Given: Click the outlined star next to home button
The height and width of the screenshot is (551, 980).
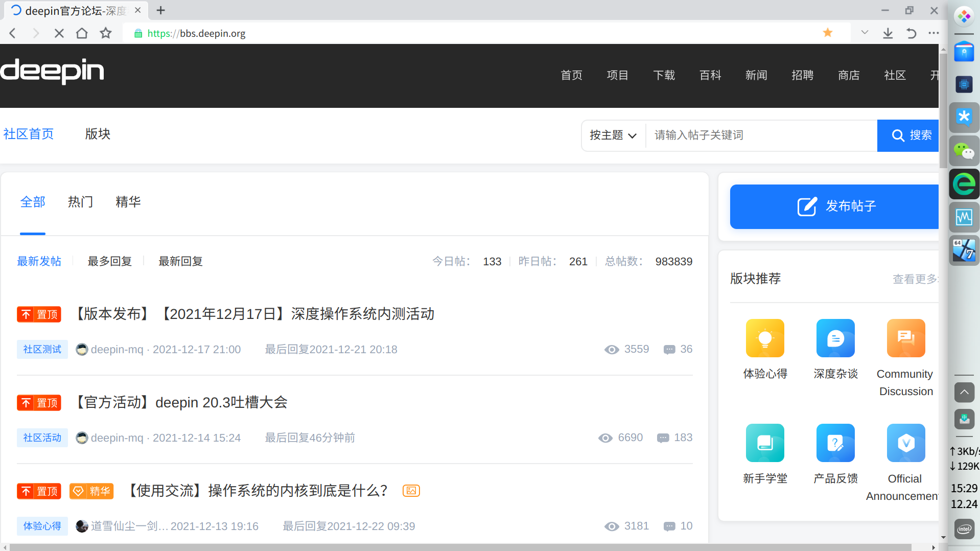Looking at the screenshot, I should (x=106, y=33).
